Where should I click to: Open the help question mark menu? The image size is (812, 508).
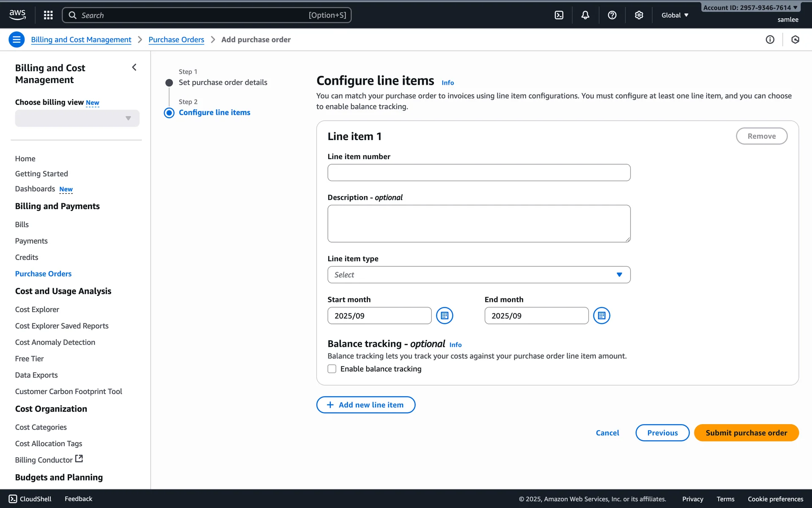click(x=612, y=15)
